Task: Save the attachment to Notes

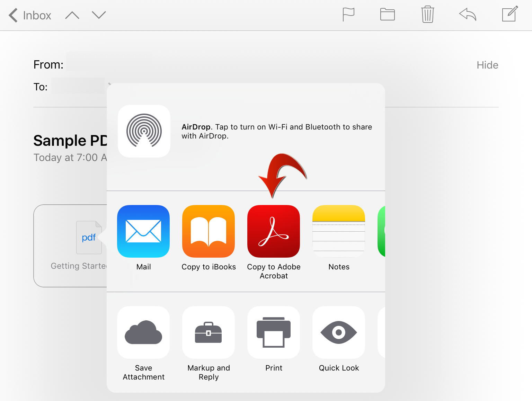Action: click(338, 231)
